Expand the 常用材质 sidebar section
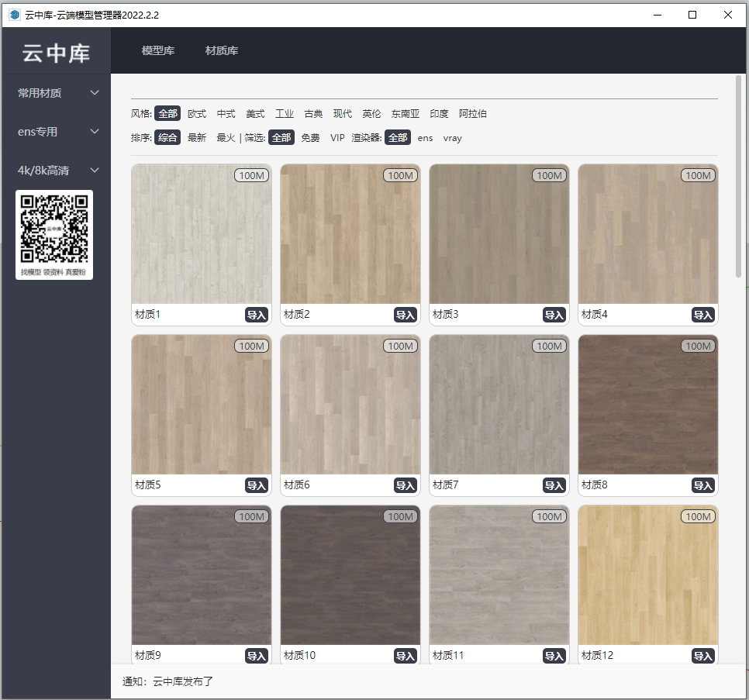749x700 pixels. (57, 93)
